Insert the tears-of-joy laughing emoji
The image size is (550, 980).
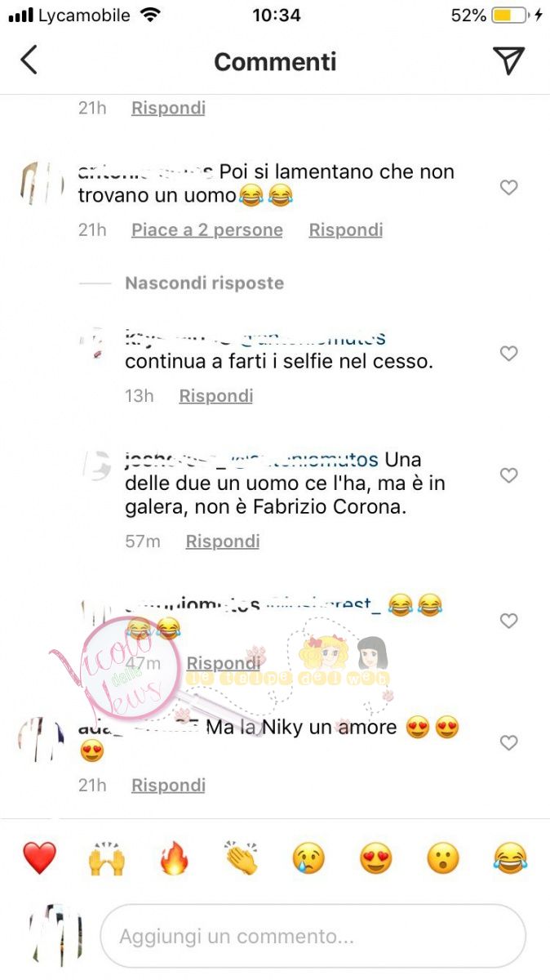tap(511, 858)
